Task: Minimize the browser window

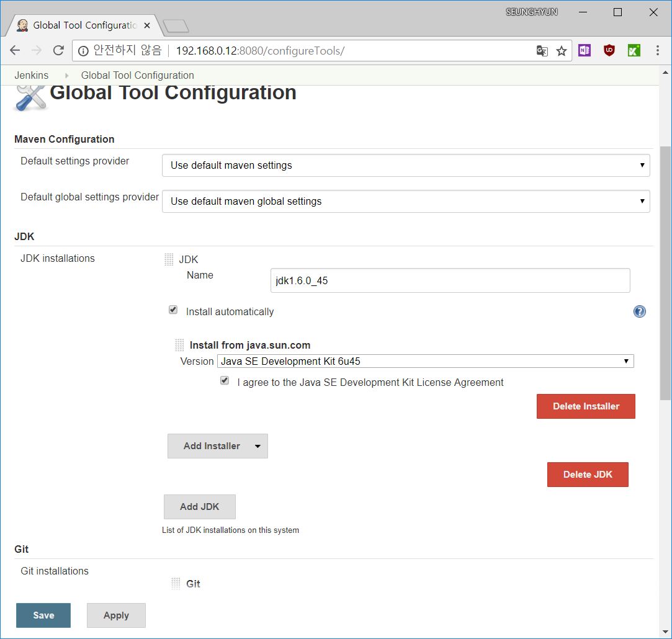Action: click(583, 12)
